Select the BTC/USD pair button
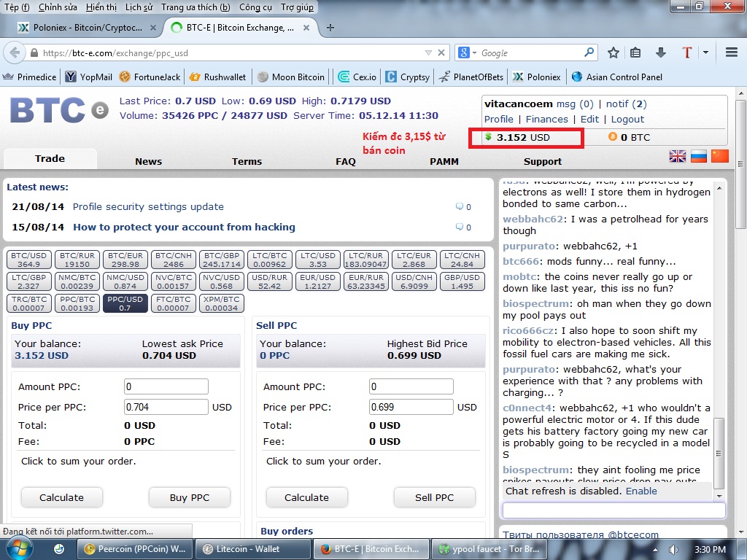The height and width of the screenshot is (560, 747). pos(29,260)
